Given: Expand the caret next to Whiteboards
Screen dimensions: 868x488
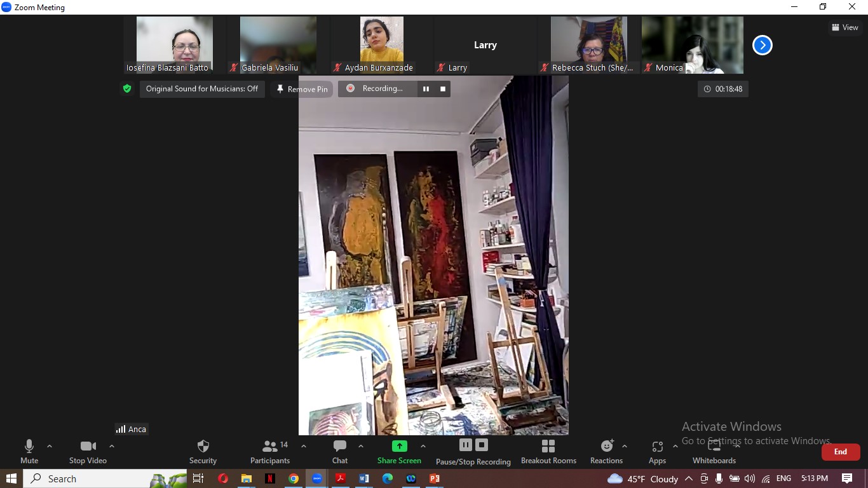Looking at the screenshot, I should [737, 446].
